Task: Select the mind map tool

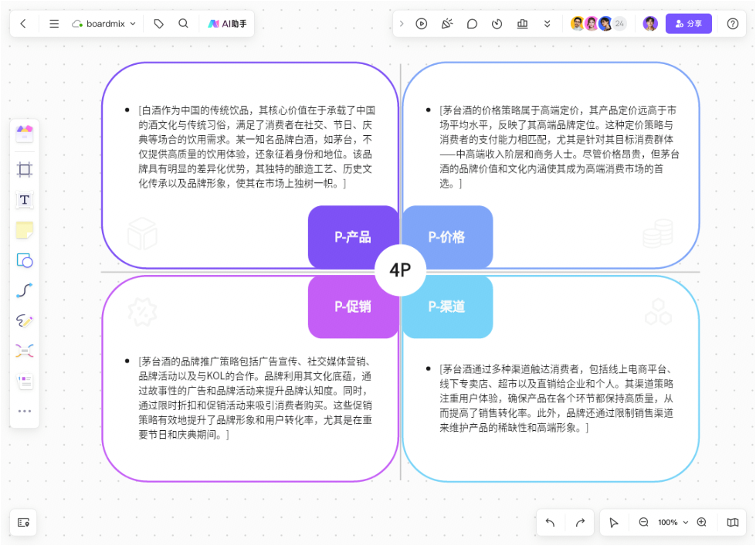Action: (25, 351)
